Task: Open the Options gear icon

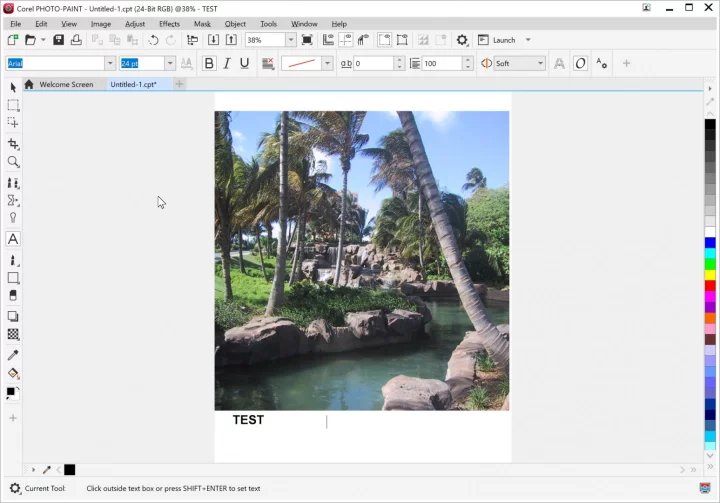Action: tap(462, 40)
